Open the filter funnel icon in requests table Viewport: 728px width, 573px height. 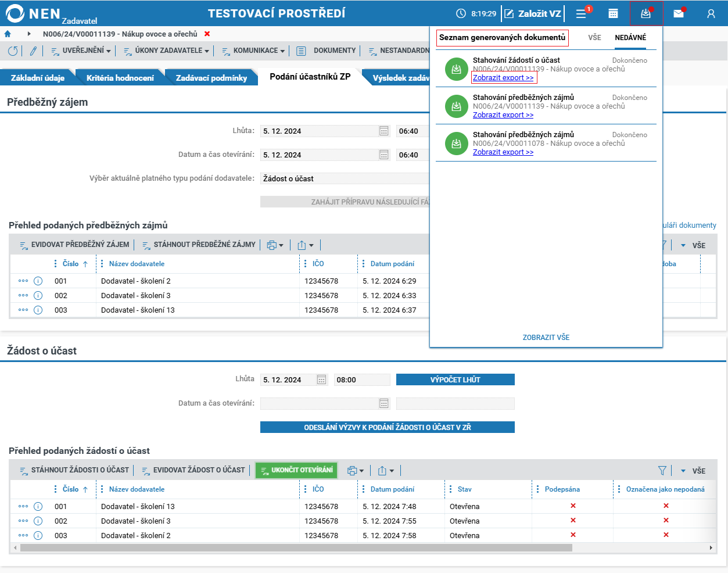click(662, 471)
